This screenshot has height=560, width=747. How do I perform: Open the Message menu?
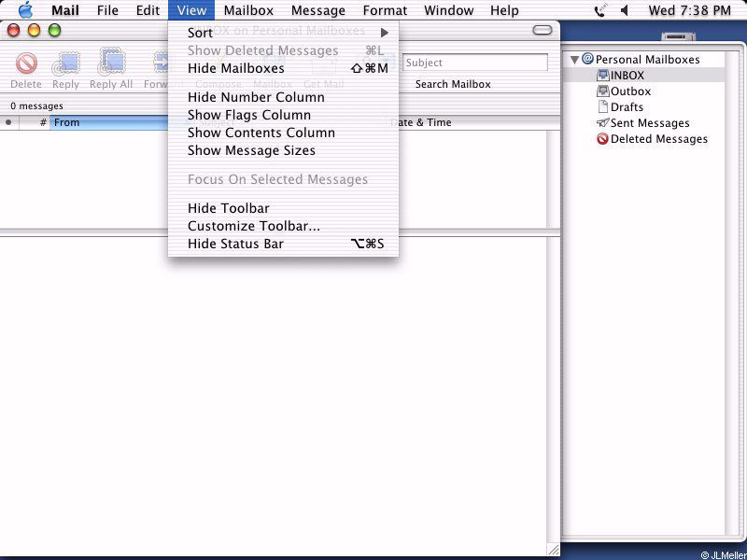pos(318,10)
